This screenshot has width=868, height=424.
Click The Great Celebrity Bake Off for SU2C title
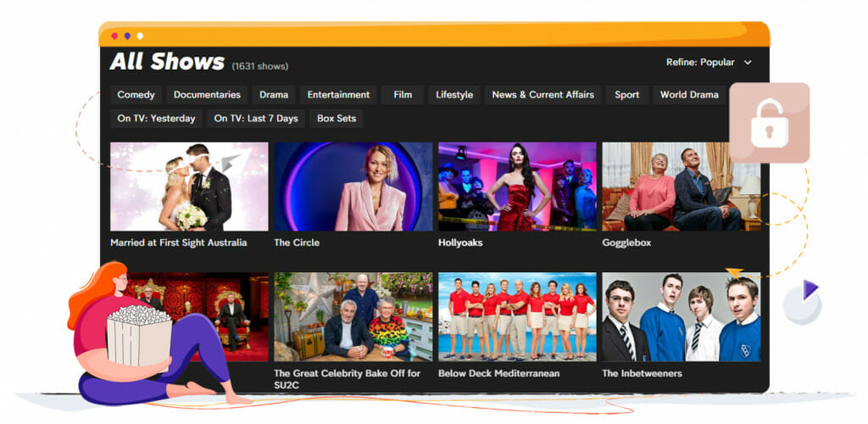347,379
